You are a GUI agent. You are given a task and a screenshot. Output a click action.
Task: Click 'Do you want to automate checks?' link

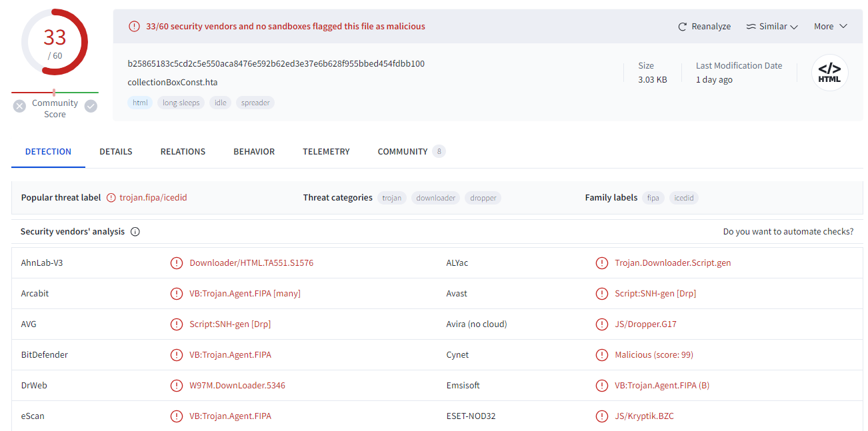click(788, 232)
